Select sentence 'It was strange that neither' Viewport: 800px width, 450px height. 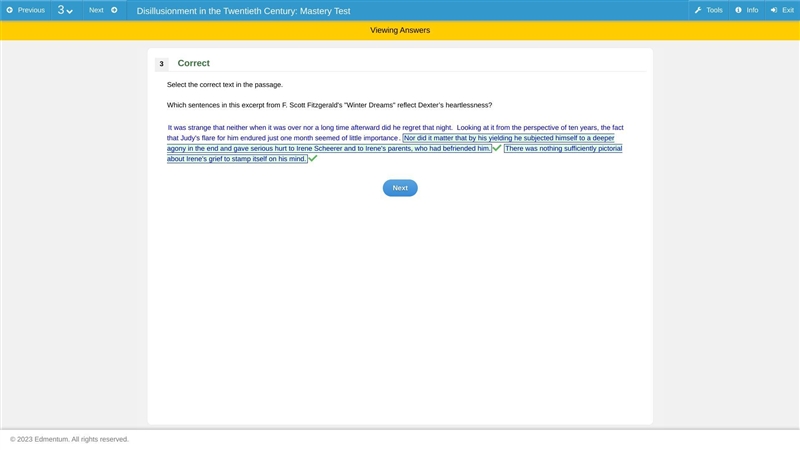(310, 128)
